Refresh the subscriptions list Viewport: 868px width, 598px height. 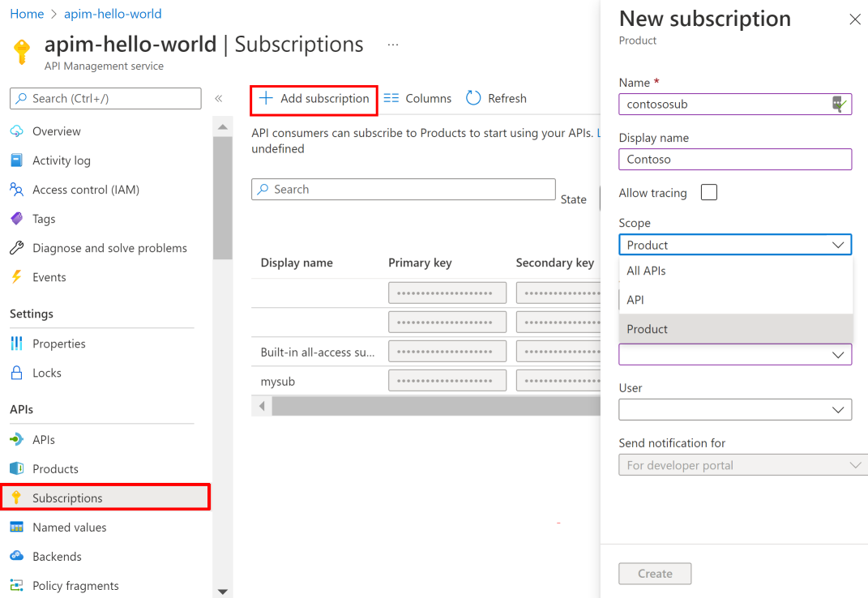coord(496,97)
